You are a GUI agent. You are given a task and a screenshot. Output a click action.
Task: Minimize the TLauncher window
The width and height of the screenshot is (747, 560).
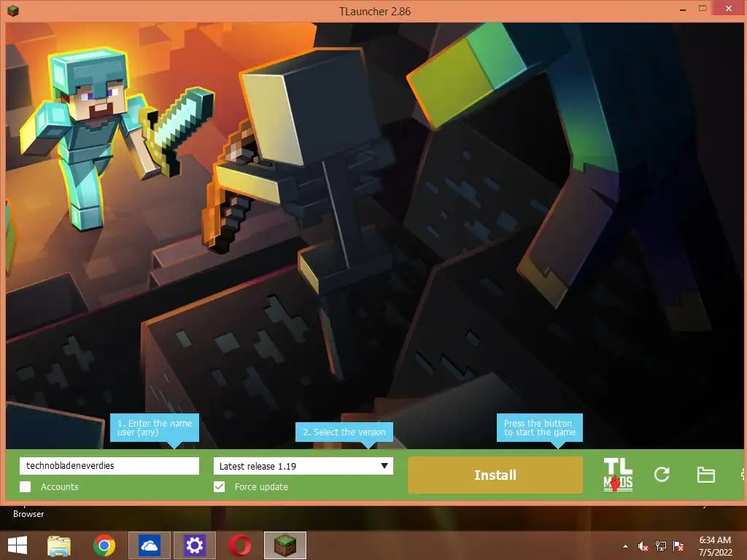[683, 9]
